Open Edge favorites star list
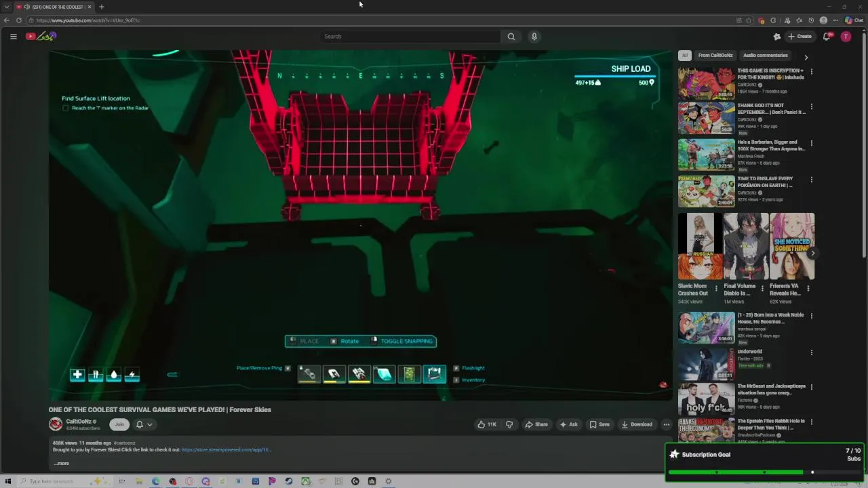Viewport: 868px width, 488px height. (799, 20)
